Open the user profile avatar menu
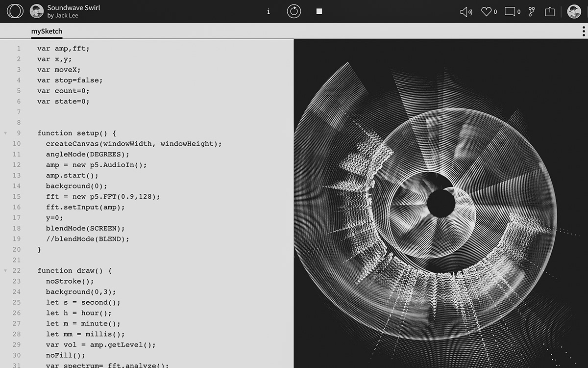Viewport: 588px width, 368px height. click(574, 12)
